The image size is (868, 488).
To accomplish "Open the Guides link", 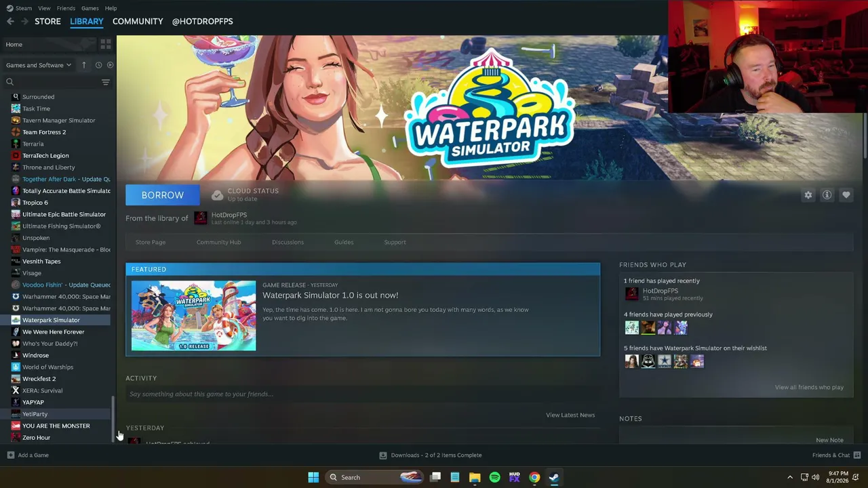I will coord(344,242).
